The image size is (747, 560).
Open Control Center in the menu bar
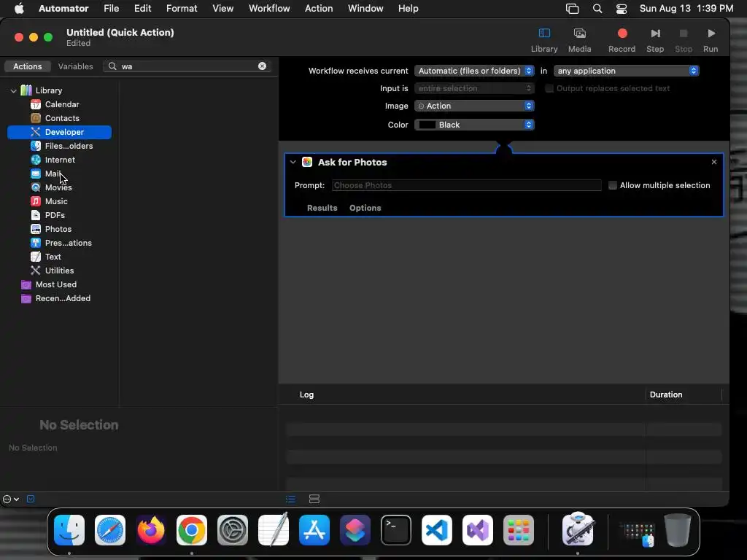[x=622, y=9]
